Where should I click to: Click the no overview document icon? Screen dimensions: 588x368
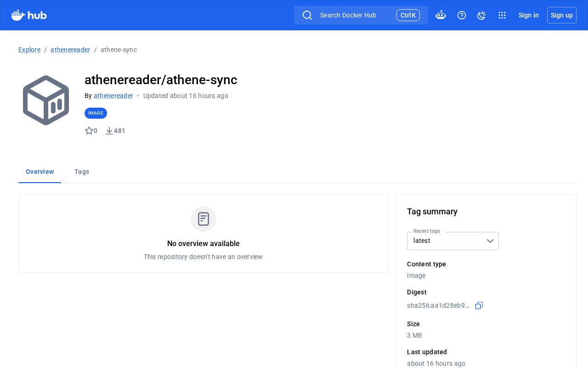tap(204, 219)
